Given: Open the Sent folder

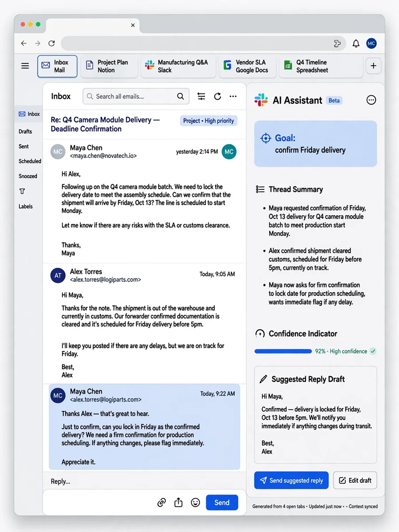Looking at the screenshot, I should click(x=23, y=146).
